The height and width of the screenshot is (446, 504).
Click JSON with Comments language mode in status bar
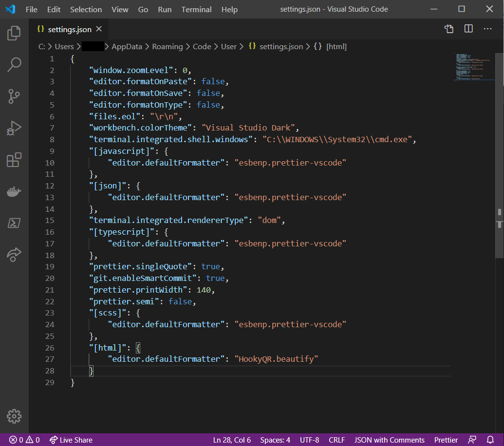tap(389, 440)
